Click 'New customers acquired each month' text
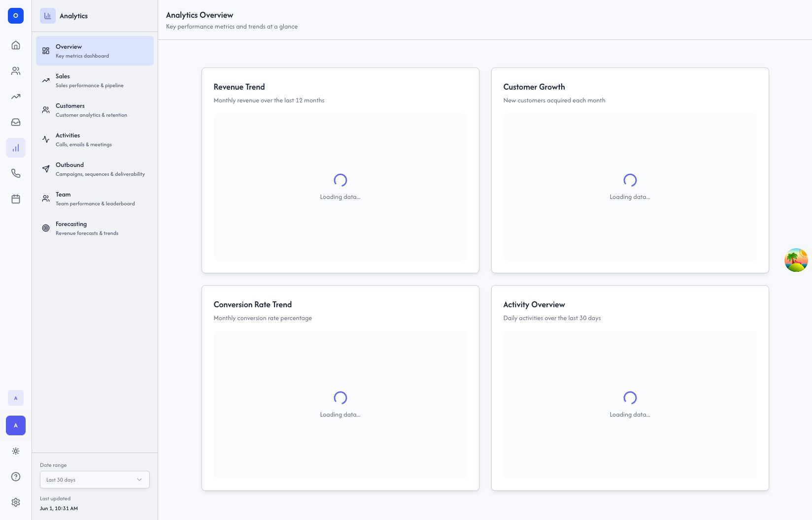812x520 pixels. (554, 100)
